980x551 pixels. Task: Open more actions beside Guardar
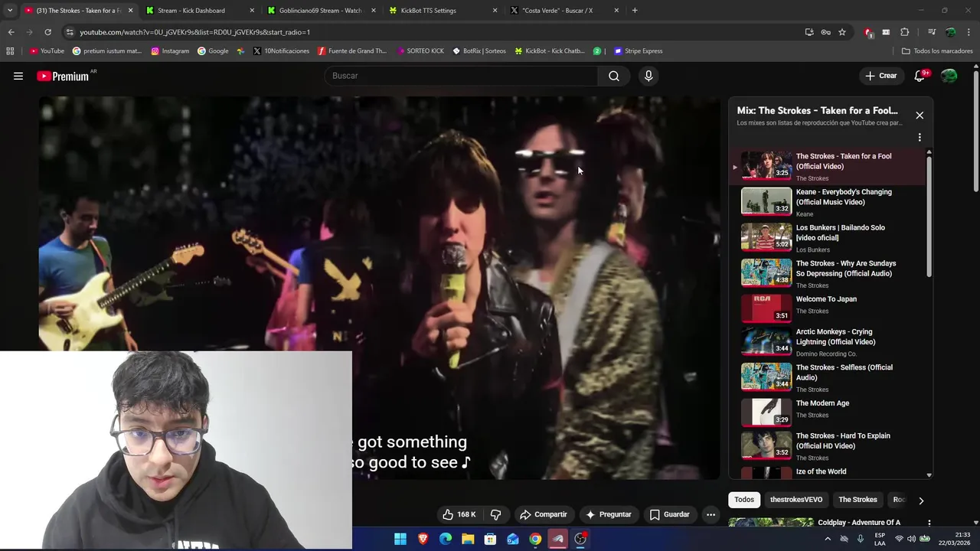[x=710, y=514]
